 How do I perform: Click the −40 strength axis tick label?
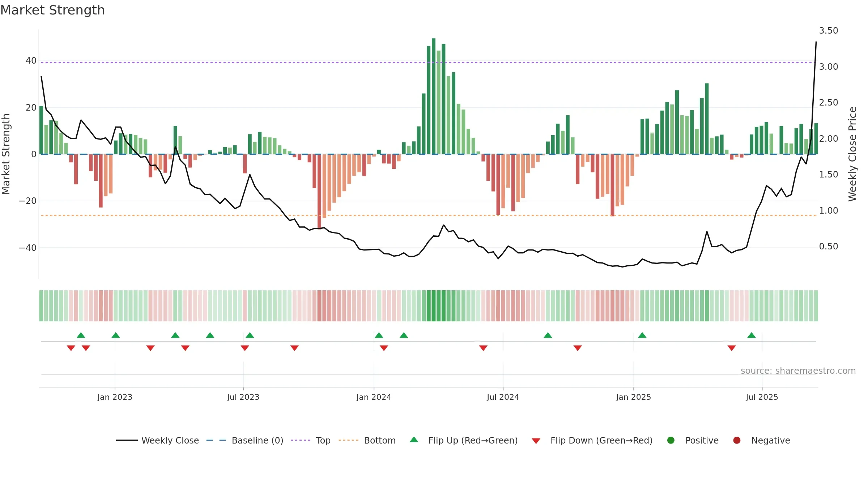(28, 248)
